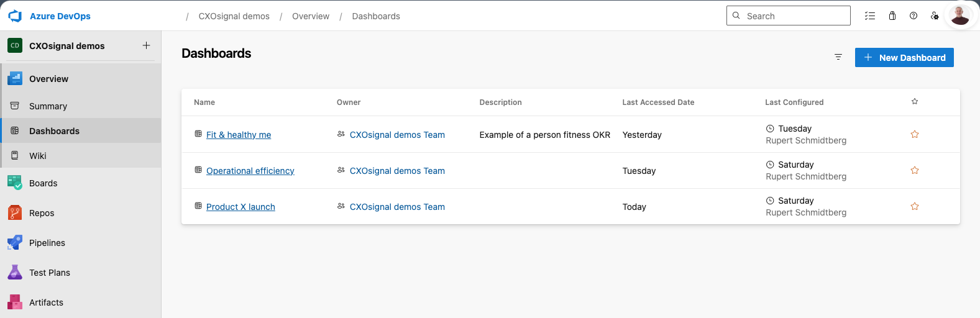Viewport: 980px width, 318px height.
Task: Click dashboard icon beside Product X launch
Action: coord(198,206)
